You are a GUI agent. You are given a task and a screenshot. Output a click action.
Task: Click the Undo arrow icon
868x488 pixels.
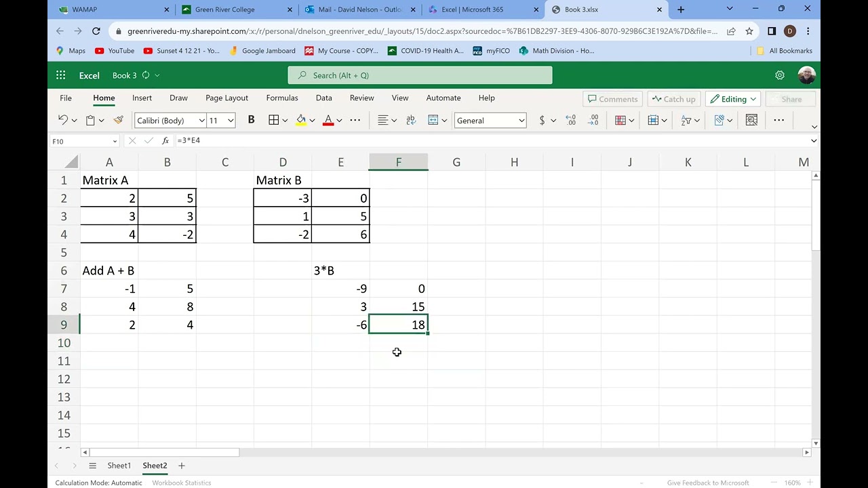[x=63, y=120]
